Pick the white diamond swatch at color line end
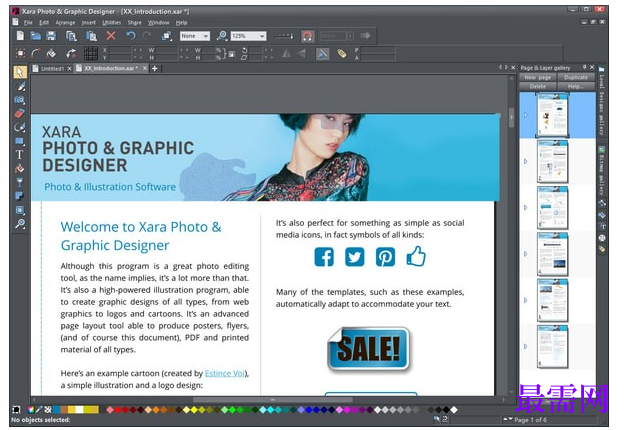Image resolution: width=627 pixels, height=430 pixels. pos(454,410)
